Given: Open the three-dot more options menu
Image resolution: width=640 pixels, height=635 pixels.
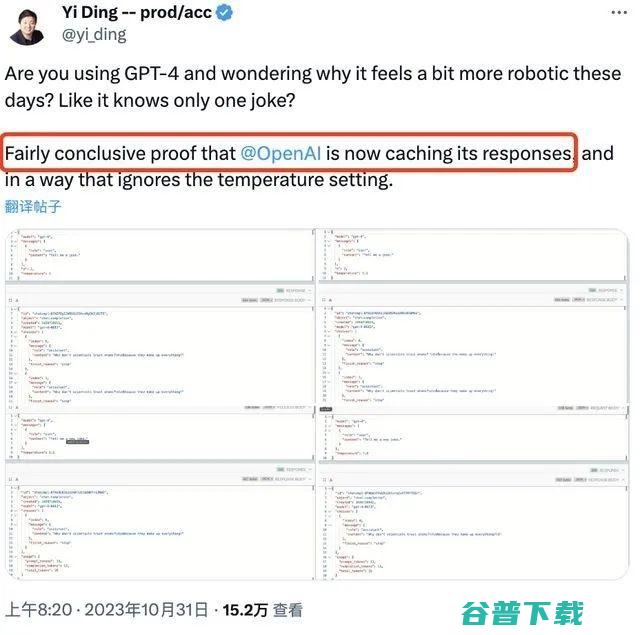Looking at the screenshot, I should coord(619,12).
